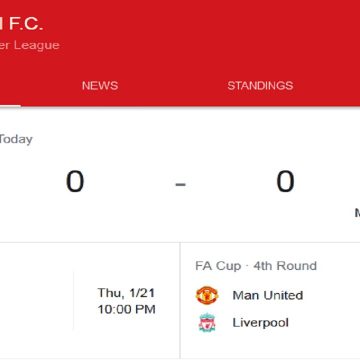Screen dimensions: 360x360
Task: Click the F.C. club title heading
Action: click(x=22, y=24)
